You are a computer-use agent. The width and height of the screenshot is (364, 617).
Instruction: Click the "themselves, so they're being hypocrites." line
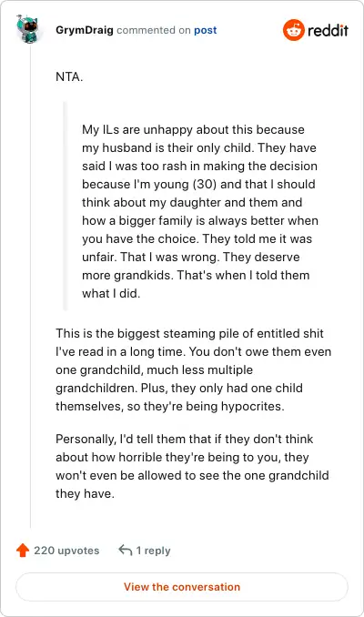pos(169,406)
